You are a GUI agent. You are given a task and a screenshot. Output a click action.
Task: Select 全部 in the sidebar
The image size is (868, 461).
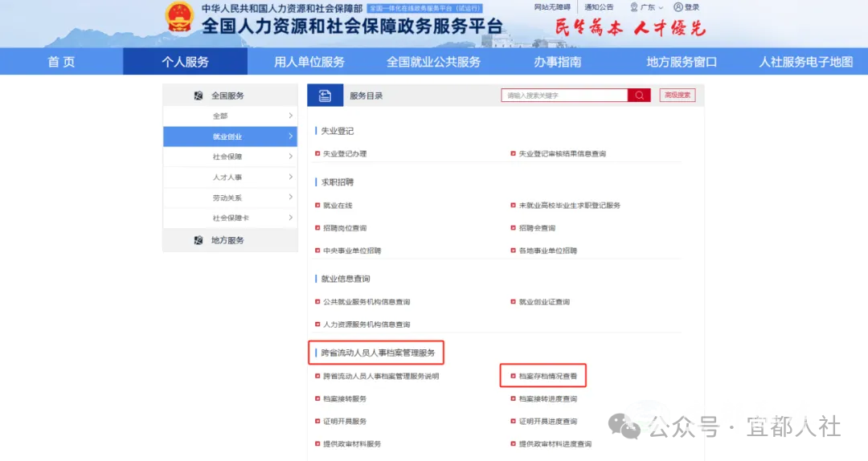(x=231, y=116)
